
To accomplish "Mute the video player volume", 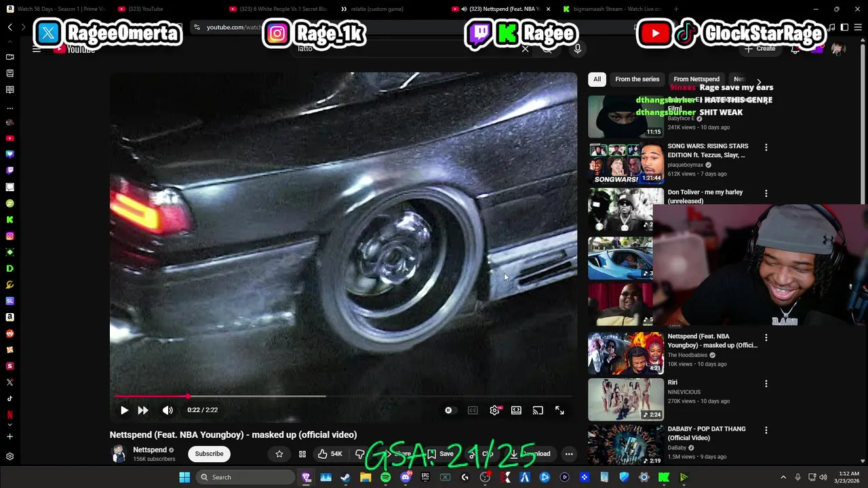I will click(167, 410).
